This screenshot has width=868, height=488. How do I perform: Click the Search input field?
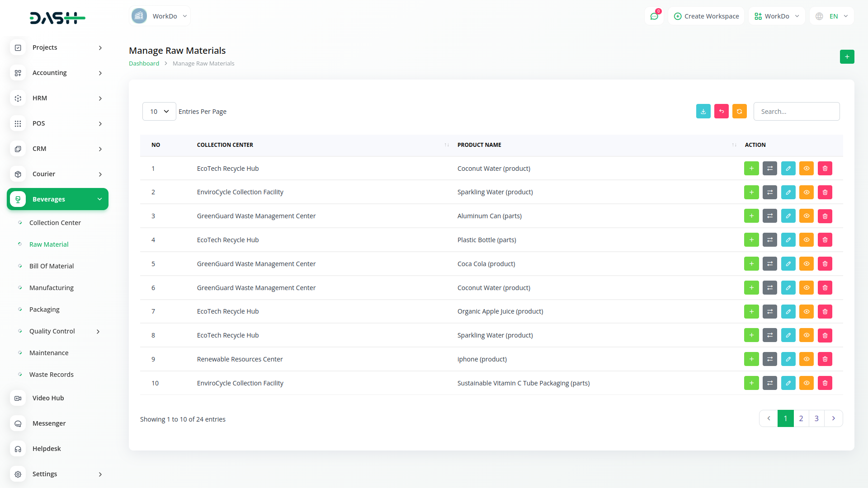[x=796, y=111]
